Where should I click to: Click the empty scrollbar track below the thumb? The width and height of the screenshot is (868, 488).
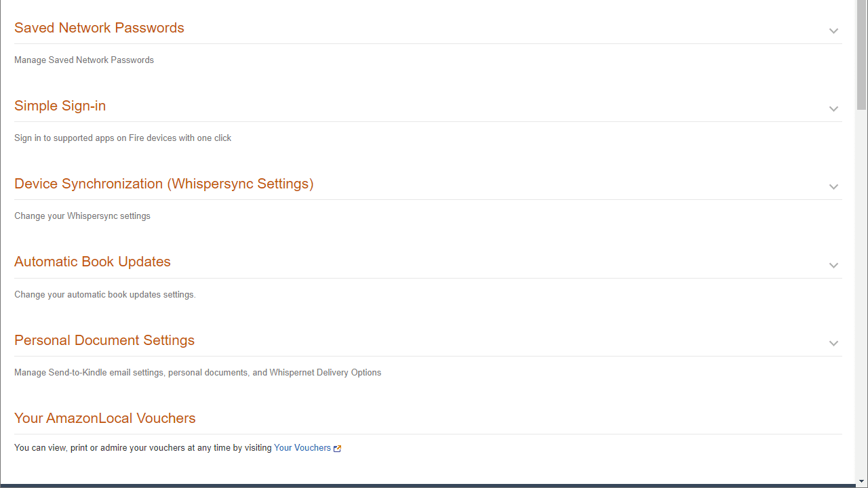click(x=861, y=305)
